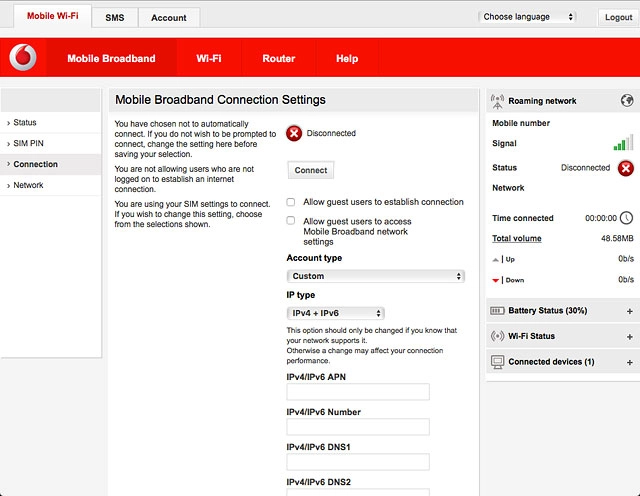The image size is (640, 496).
Task: Click the Vodafone logo icon
Action: (x=23, y=58)
